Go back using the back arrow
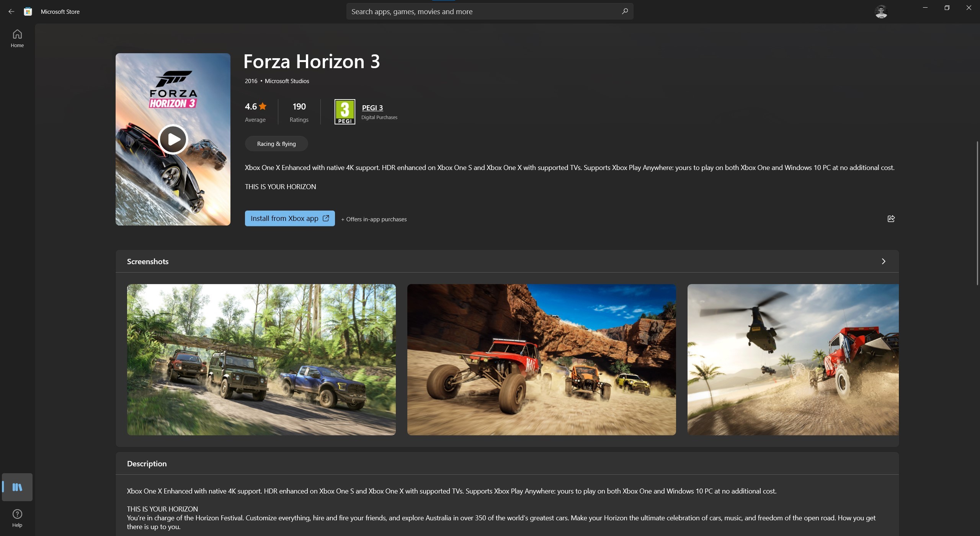Viewport: 980px width, 536px height. click(11, 11)
